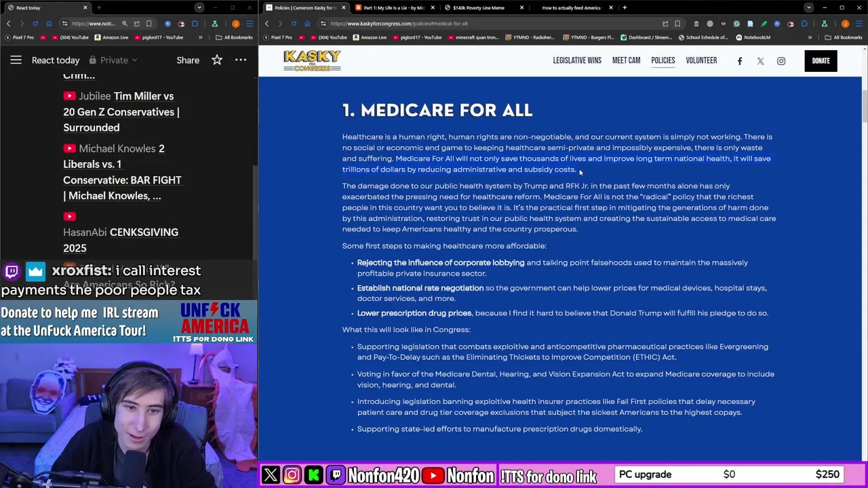Visit campaign X (Twitter) page icon
868x488 pixels.
[x=760, y=61]
